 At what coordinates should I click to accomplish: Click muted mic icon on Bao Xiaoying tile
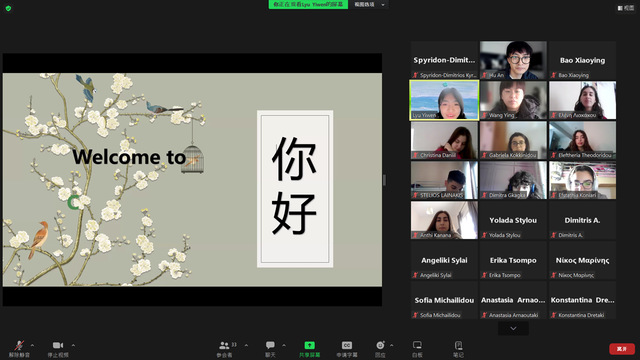pos(554,75)
